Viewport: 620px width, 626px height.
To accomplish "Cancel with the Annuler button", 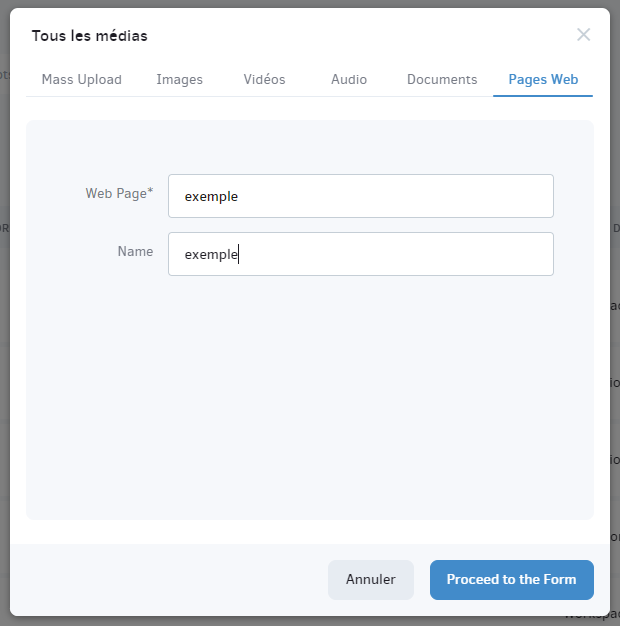I will point(370,579).
